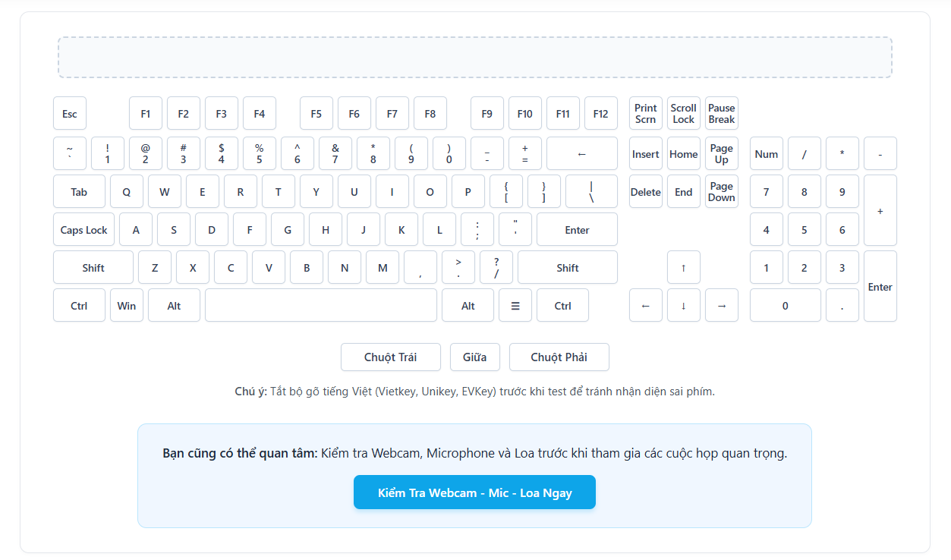Viewport: 951px width, 560px height.
Task: Click the Backspace arrow key
Action: click(582, 153)
